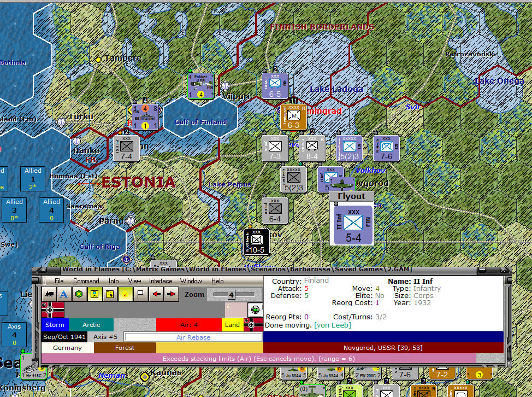
Task: Open the Help menu
Action: coord(217,281)
